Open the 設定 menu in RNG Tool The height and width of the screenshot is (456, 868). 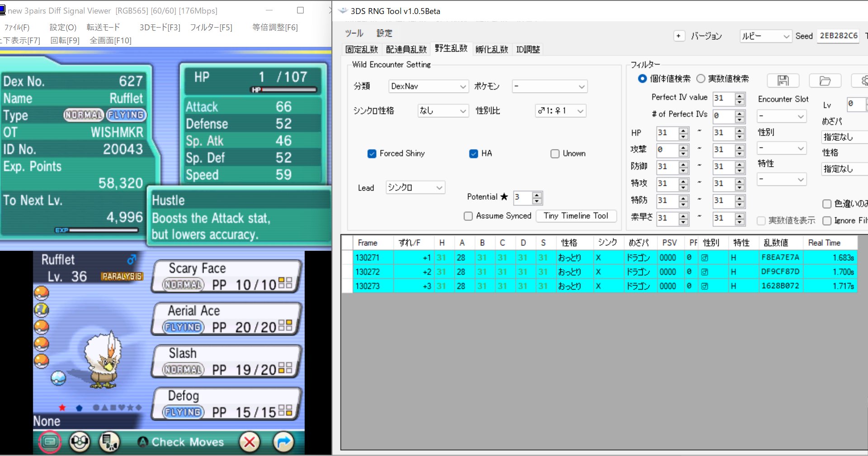(x=384, y=33)
